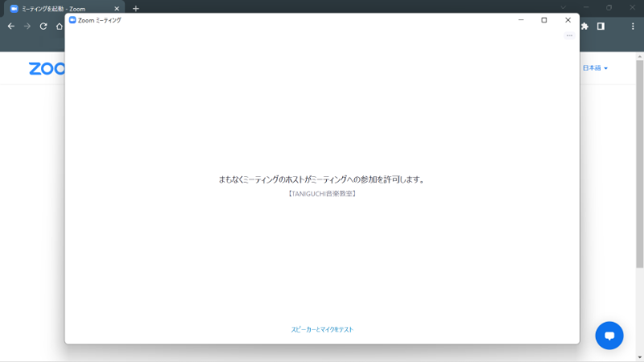Reload the page with the refresh icon
Image resolution: width=644 pixels, height=362 pixels.
(43, 26)
